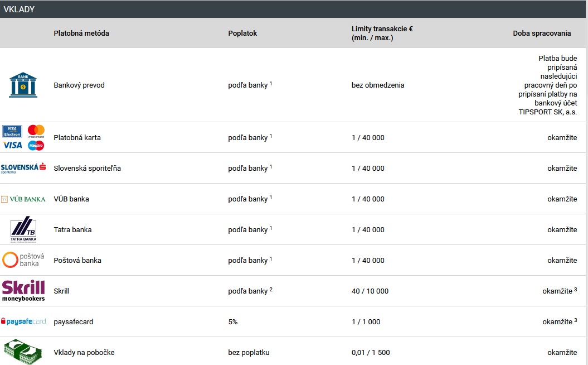Select the Bankový prevod method name
This screenshot has height=365, width=588.
(x=79, y=85)
